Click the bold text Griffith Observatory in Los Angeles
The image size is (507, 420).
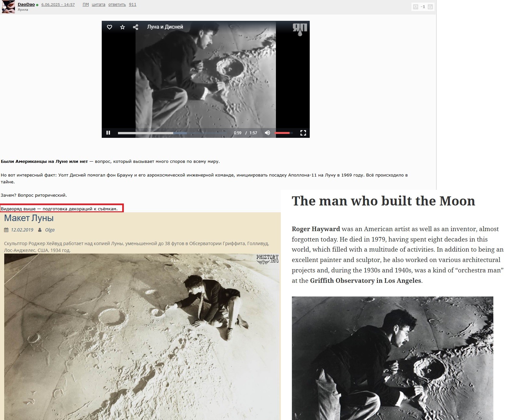tap(366, 281)
